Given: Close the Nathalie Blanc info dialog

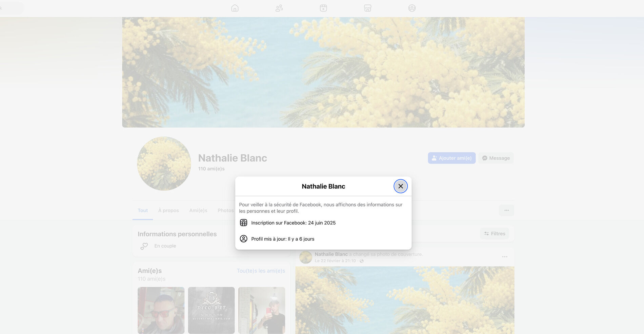Looking at the screenshot, I should pyautogui.click(x=401, y=186).
